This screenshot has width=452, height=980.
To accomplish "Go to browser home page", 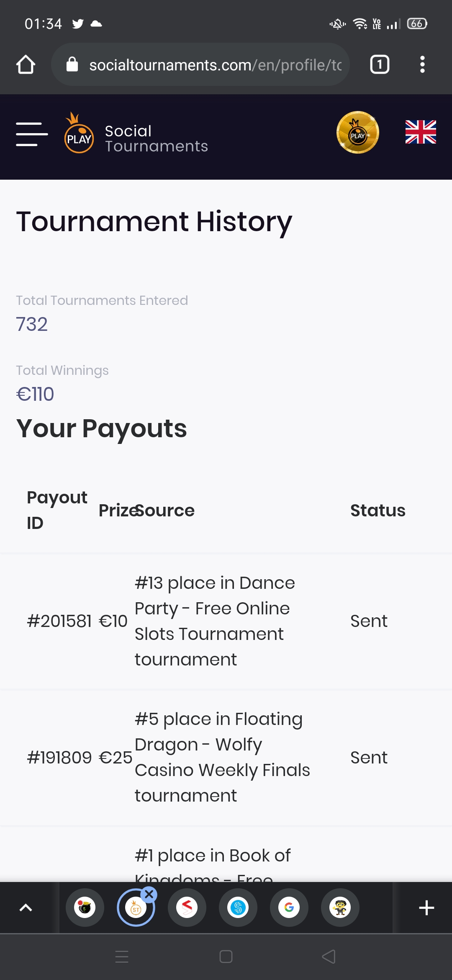I will [x=26, y=65].
